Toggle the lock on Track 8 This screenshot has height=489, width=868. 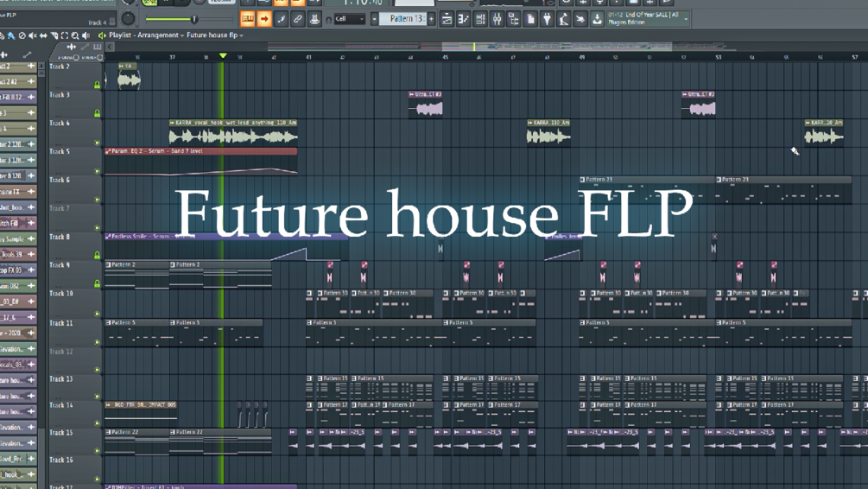tap(97, 255)
